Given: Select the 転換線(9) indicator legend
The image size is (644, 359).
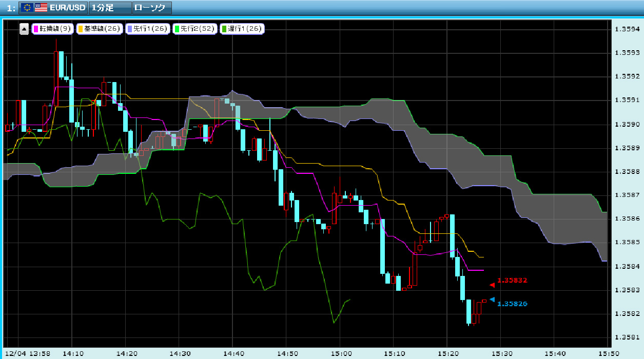Looking at the screenshot, I should pyautogui.click(x=53, y=29).
